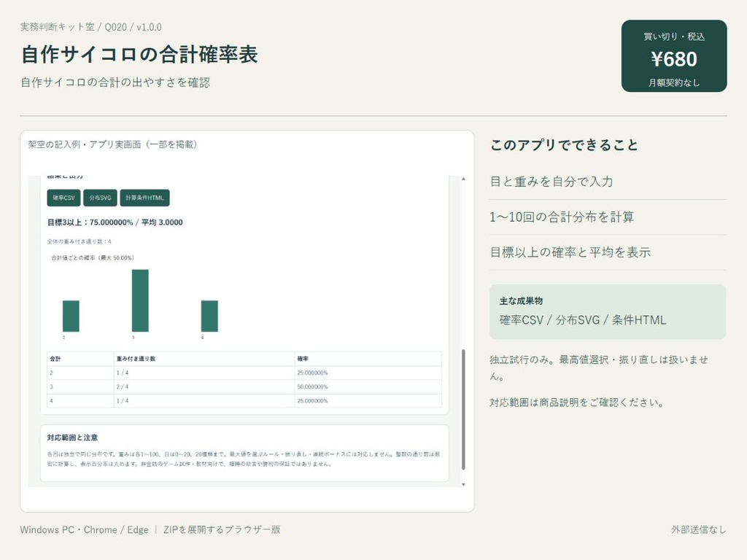Click the 対応範囲と注意 heading
Image resolution: width=747 pixels, height=560 pixels.
(72, 437)
